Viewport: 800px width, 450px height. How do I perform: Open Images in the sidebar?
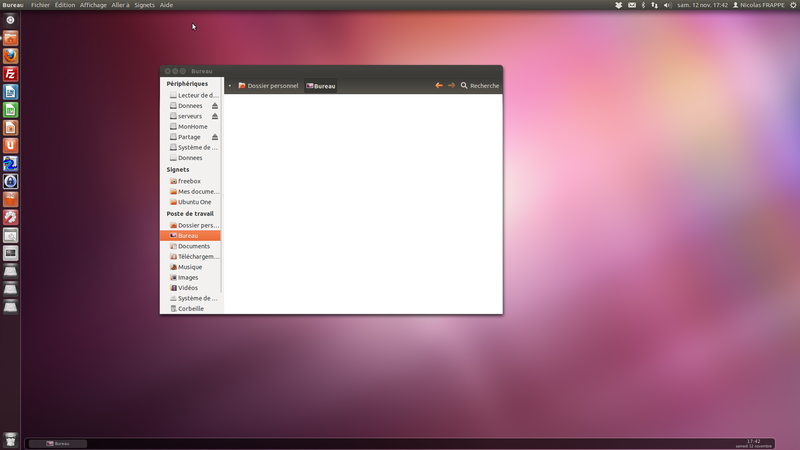click(x=190, y=278)
